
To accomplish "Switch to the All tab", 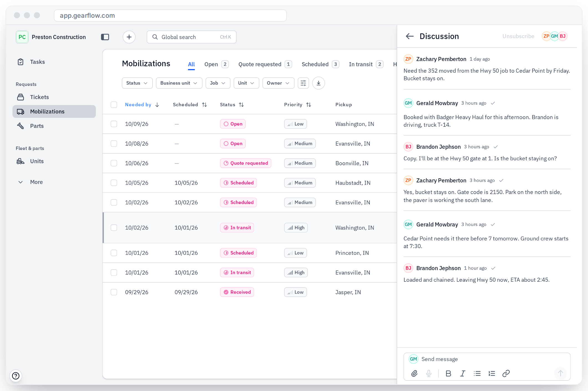I will [191, 64].
